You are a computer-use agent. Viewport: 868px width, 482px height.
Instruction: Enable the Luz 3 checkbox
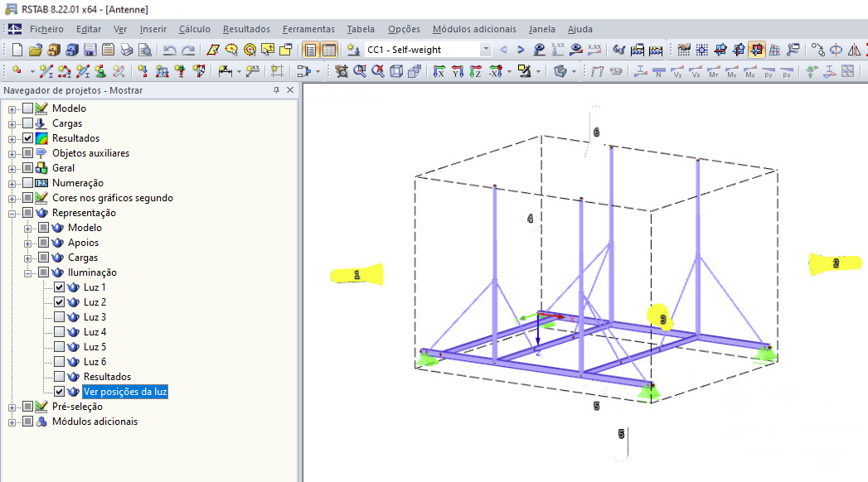(59, 317)
